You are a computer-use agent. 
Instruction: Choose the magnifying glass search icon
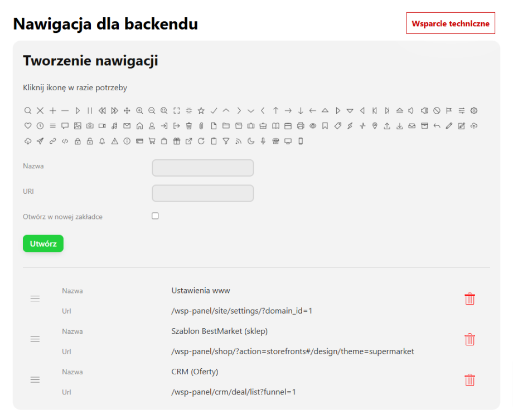pyautogui.click(x=27, y=110)
